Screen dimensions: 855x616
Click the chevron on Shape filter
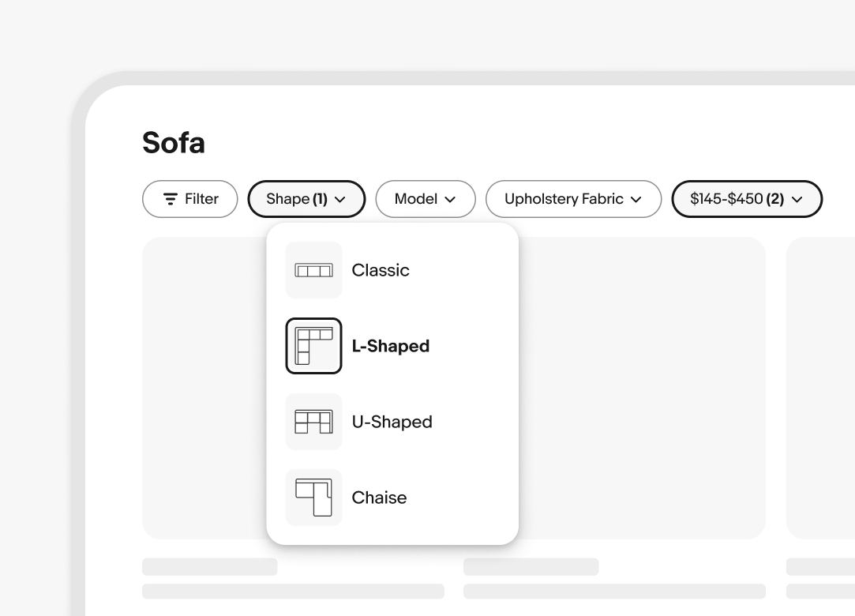[340, 200]
